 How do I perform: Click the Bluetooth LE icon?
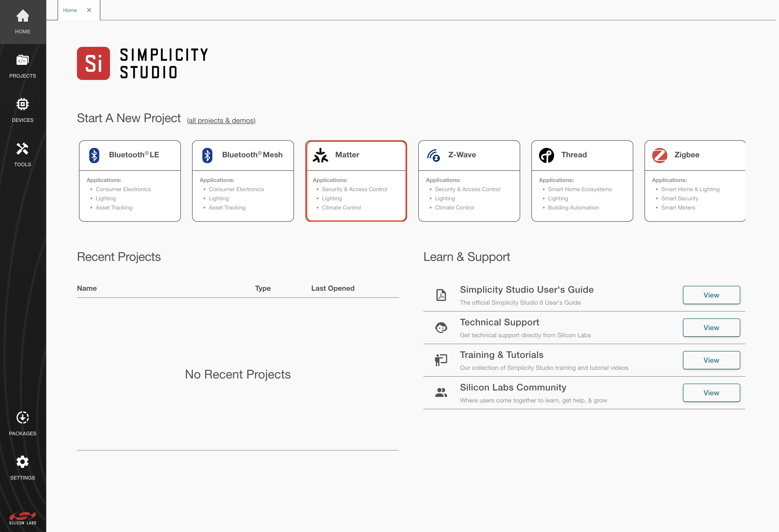(x=94, y=155)
